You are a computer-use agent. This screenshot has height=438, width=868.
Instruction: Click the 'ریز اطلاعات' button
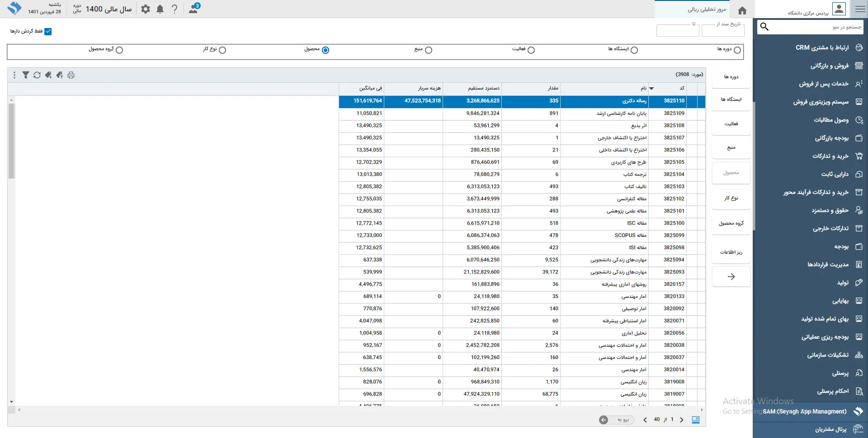(731, 252)
